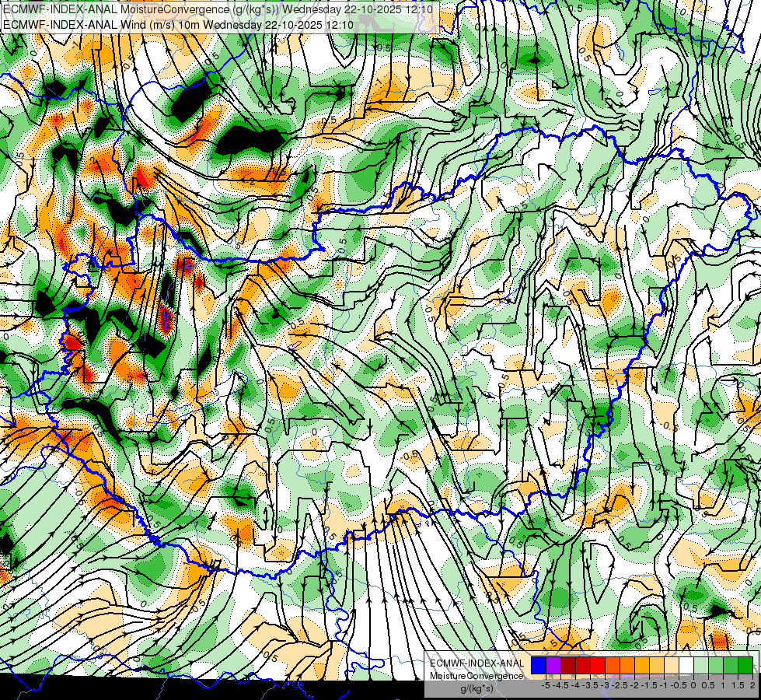
Task: Choose the dark green swatch between 1.5 and 2
Action: (745, 666)
